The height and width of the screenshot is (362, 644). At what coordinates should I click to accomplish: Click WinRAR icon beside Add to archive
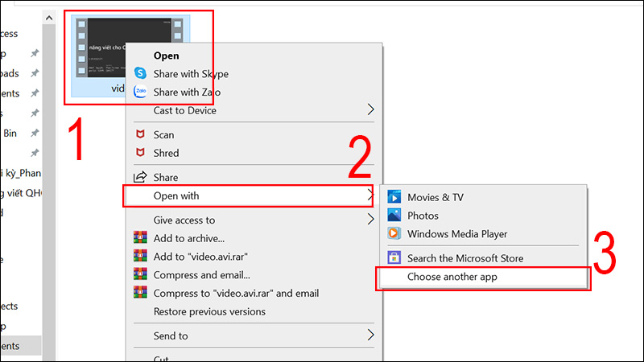140,237
